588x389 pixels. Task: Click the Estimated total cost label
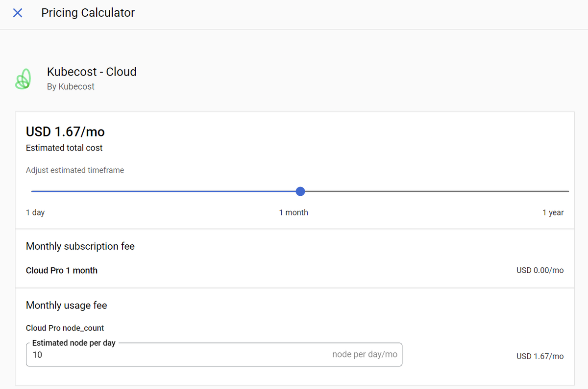pos(64,148)
